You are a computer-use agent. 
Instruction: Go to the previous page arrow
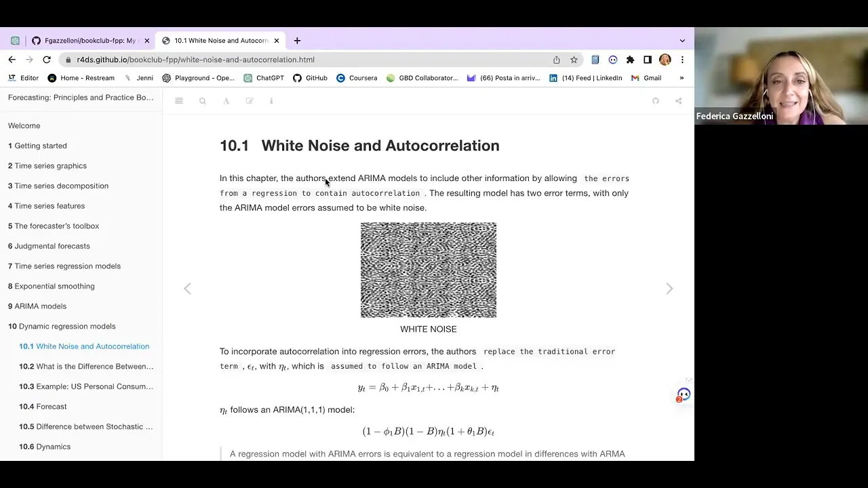pos(188,289)
